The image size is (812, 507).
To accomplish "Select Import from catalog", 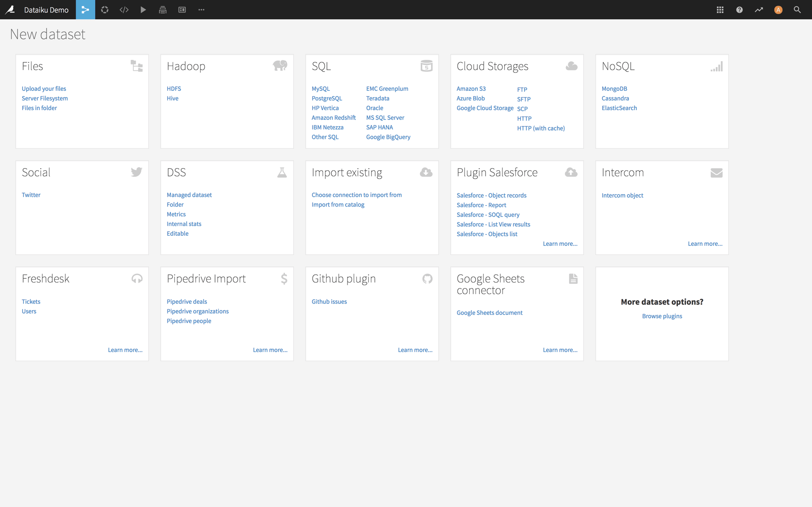I will tap(338, 204).
